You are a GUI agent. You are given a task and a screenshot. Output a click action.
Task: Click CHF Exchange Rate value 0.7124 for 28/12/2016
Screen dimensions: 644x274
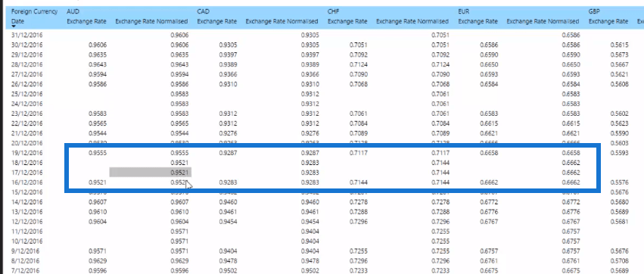click(359, 65)
